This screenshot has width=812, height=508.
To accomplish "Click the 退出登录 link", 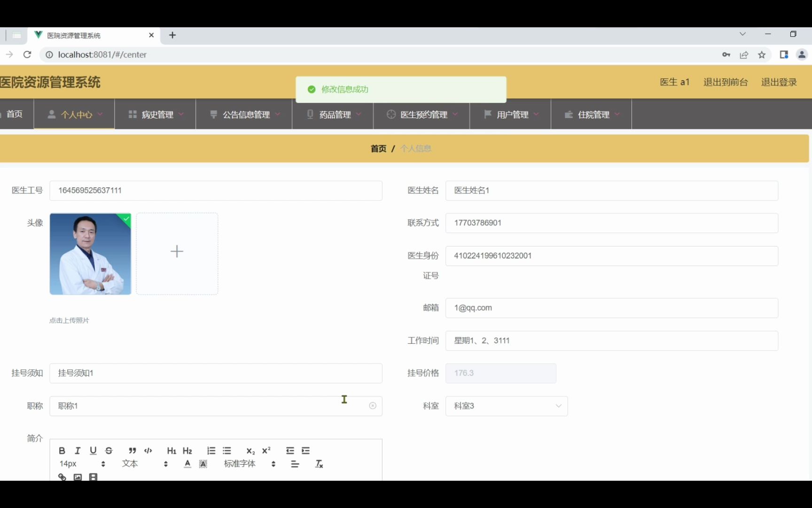I will coord(779,82).
